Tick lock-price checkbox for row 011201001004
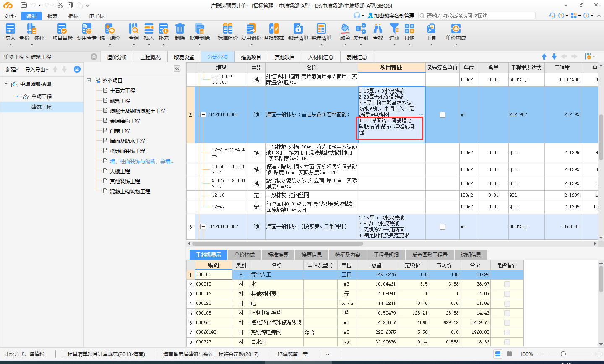Screen dimensions: 604x364 pyautogui.click(x=442, y=115)
